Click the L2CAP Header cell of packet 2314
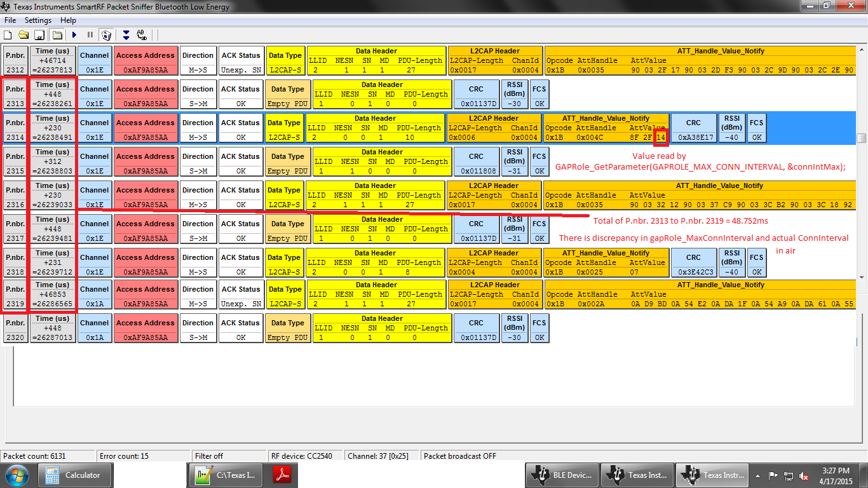868x488 pixels. [x=494, y=128]
